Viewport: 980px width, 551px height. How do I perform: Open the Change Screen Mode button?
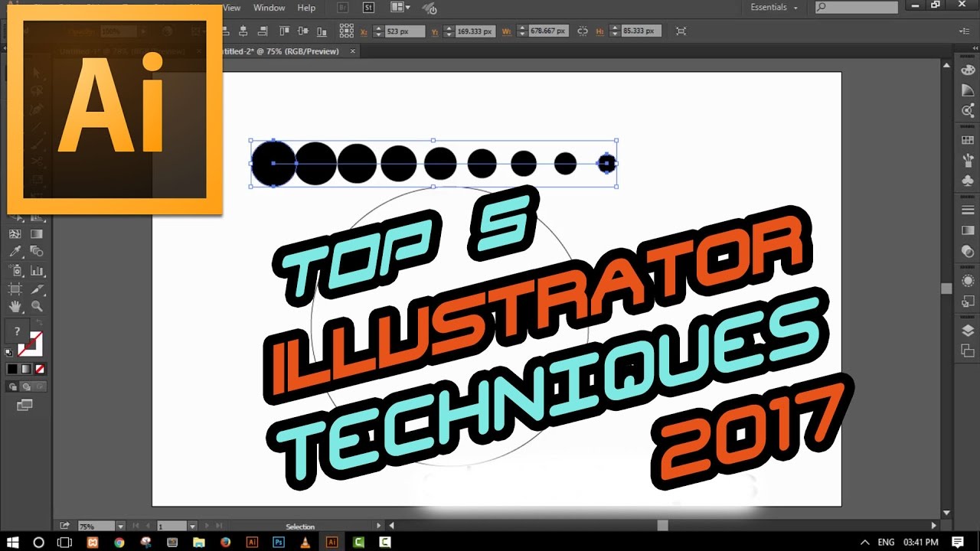25,404
